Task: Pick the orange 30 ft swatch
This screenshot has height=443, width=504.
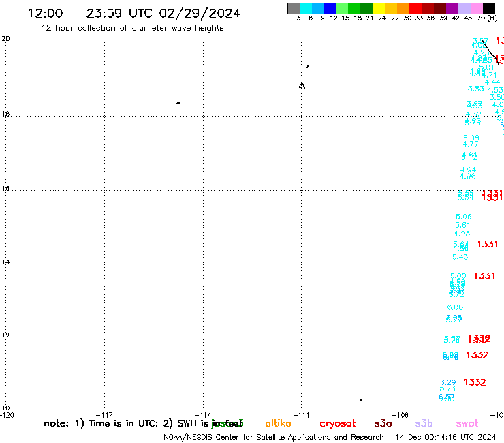Action: [403, 8]
